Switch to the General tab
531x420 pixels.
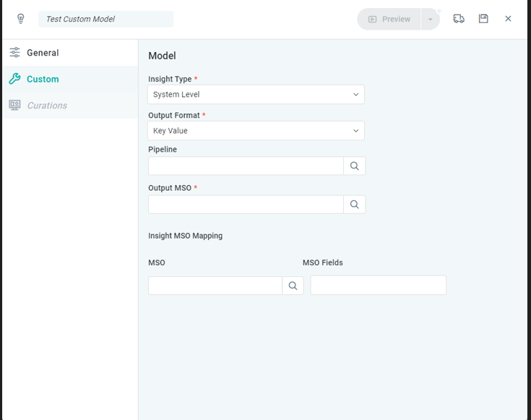[43, 53]
